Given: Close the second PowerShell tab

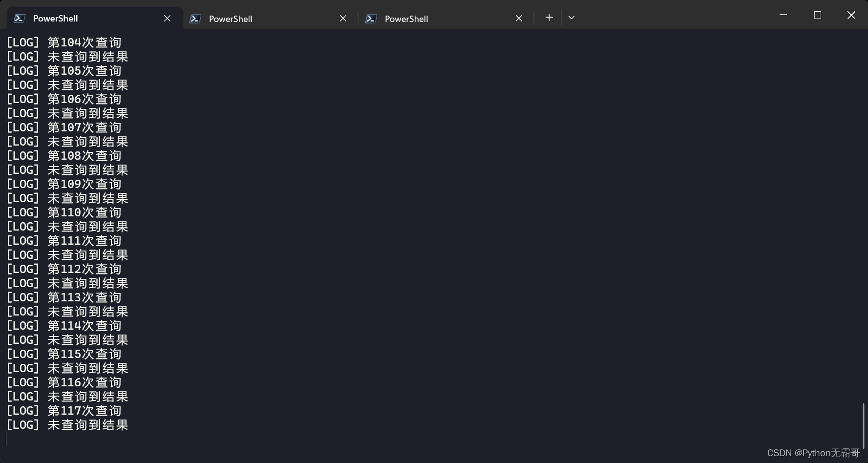Looking at the screenshot, I should click(x=343, y=19).
